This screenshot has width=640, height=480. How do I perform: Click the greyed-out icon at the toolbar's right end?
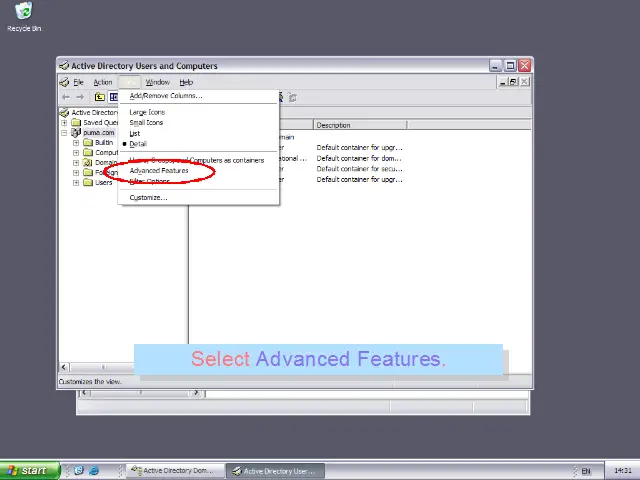point(292,98)
